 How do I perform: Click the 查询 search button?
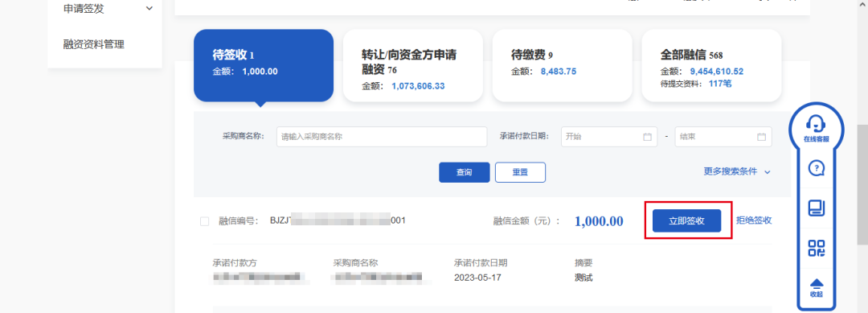click(x=464, y=172)
